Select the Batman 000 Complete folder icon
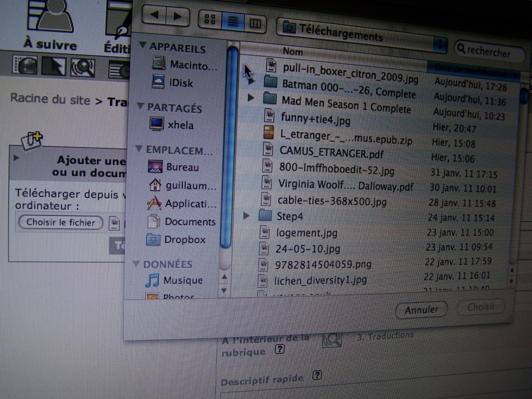The height and width of the screenshot is (399, 532). tap(271, 82)
